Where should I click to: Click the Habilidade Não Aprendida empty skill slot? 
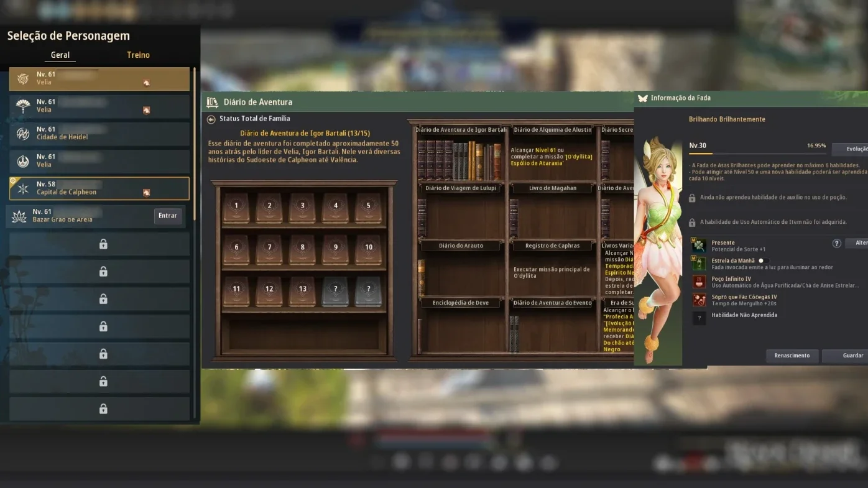(x=699, y=318)
